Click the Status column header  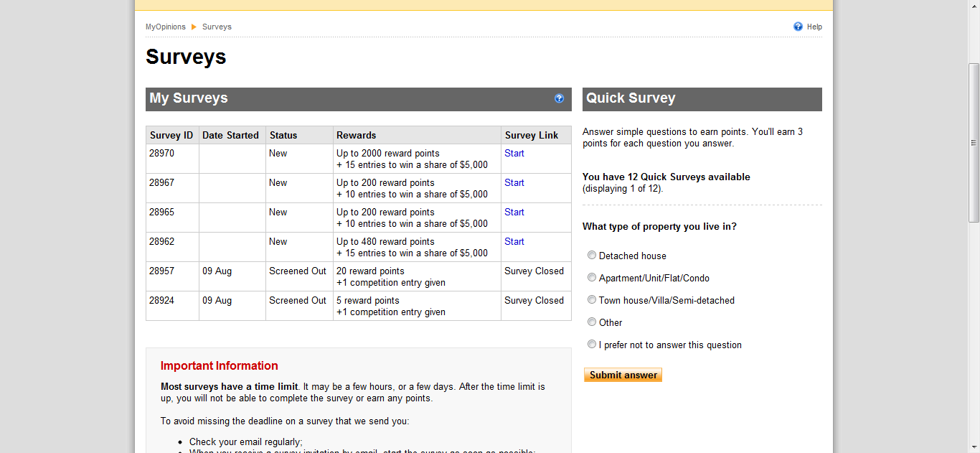tap(283, 135)
